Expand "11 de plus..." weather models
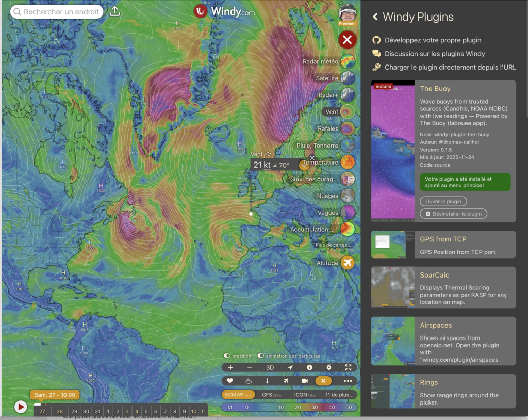This screenshot has height=420, width=528. pyautogui.click(x=339, y=395)
